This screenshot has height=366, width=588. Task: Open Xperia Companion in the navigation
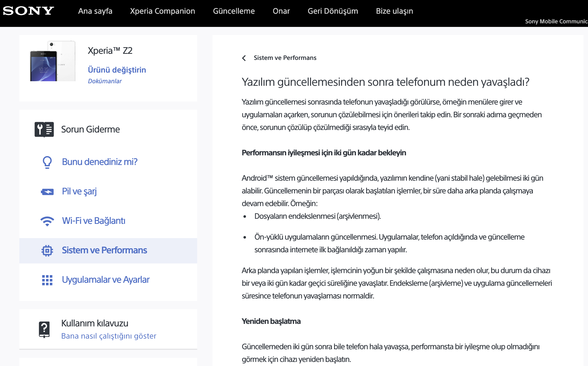[162, 11]
